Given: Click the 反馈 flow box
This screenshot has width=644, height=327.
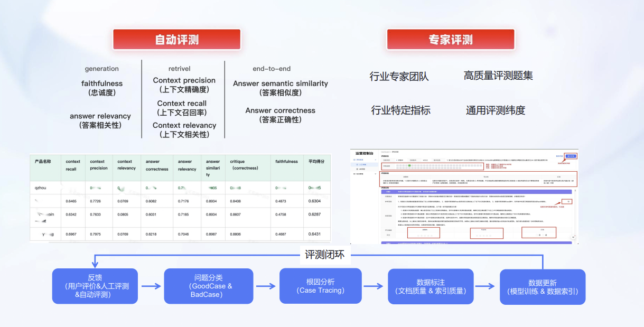Looking at the screenshot, I should click(95, 286).
